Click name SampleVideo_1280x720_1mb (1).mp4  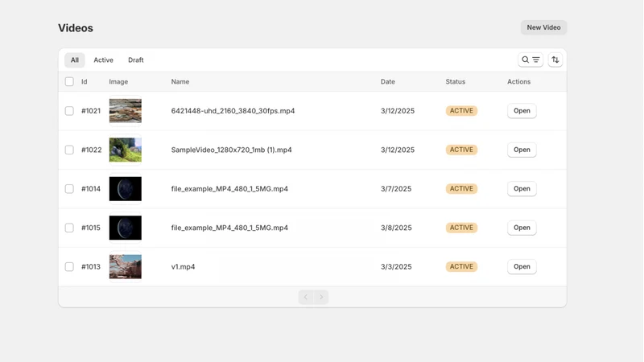tap(231, 150)
